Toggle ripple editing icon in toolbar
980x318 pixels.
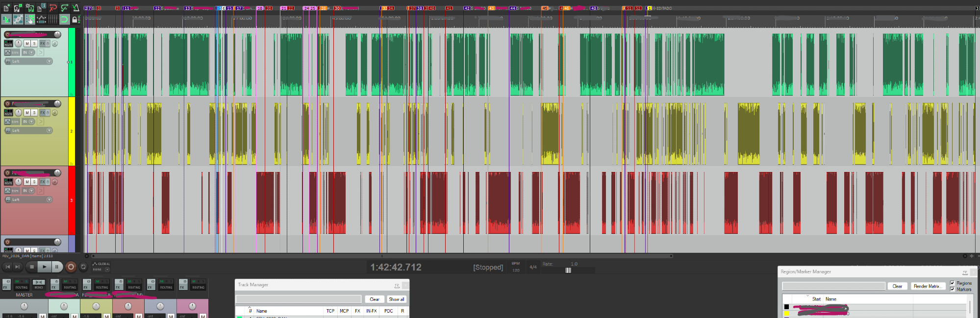coord(29,20)
